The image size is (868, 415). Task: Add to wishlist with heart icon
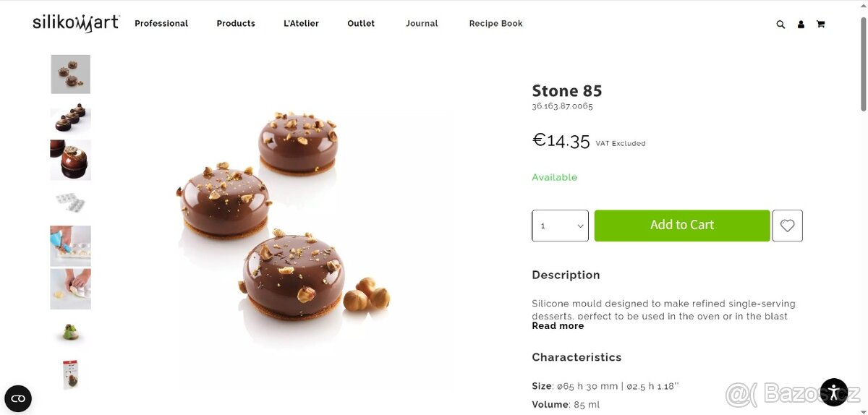(787, 226)
